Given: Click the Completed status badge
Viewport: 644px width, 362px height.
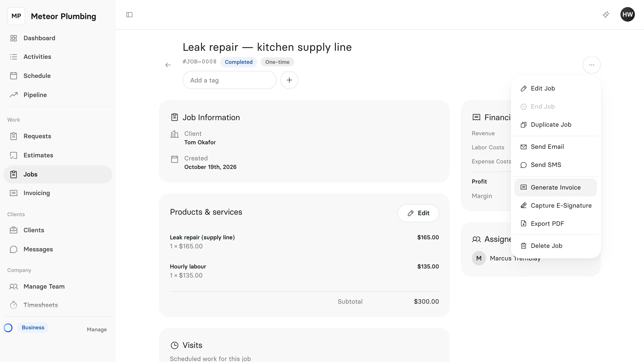Looking at the screenshot, I should coord(238,62).
